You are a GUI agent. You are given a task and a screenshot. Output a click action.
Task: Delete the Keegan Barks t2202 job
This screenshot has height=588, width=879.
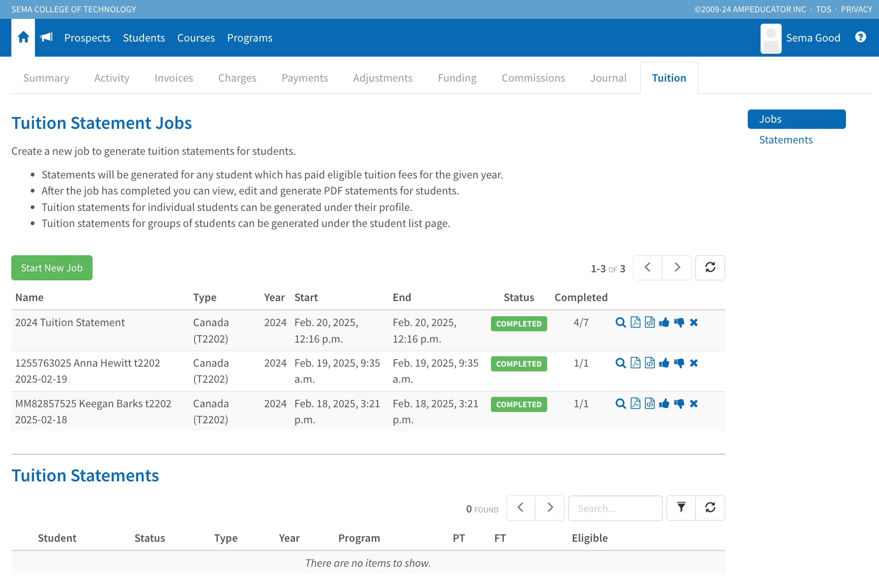[693, 403]
